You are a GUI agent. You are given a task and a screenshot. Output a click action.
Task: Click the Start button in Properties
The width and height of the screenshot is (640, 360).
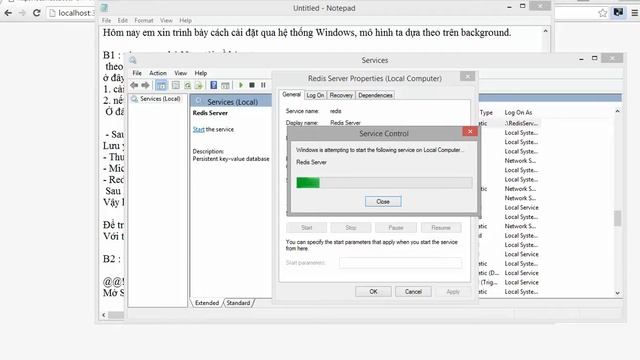[307, 228]
